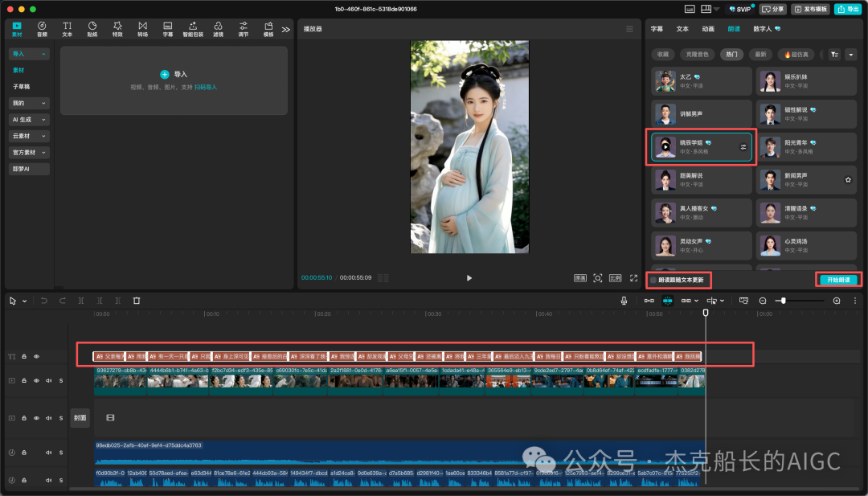
Task: Enable 朗读跟随文本更新 checkbox
Action: pos(653,280)
